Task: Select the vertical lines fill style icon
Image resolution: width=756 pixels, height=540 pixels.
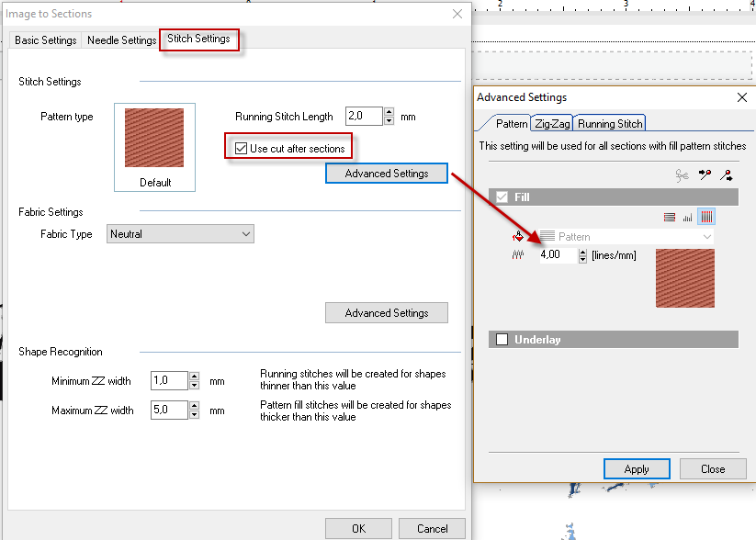Action: [706, 217]
